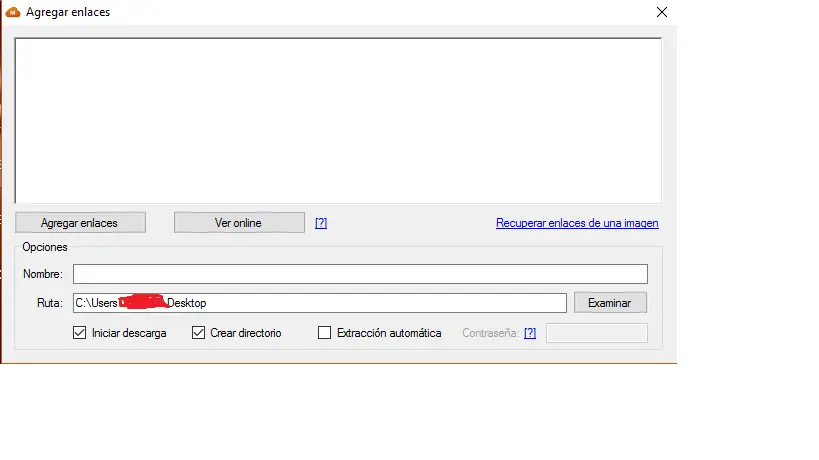Close the Agregar enlaces dialog

tap(662, 12)
